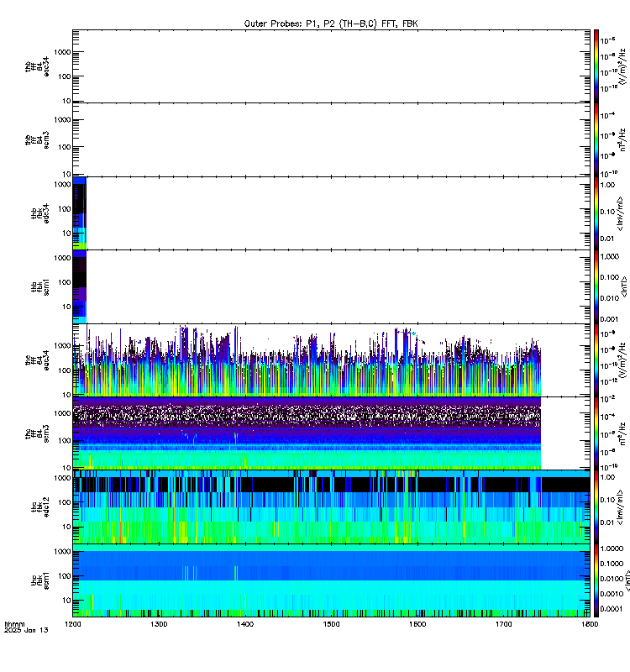The image size is (630, 672).
Task: Click the '10' tick of thb fbk edc34 panel
Action: pos(66,234)
